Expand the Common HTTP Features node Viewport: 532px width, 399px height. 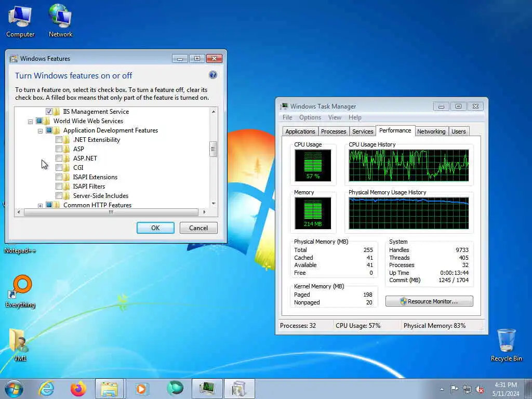(40, 206)
